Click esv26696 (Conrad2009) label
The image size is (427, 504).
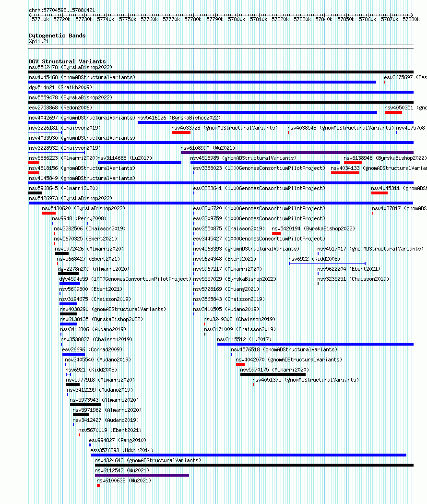(92, 350)
